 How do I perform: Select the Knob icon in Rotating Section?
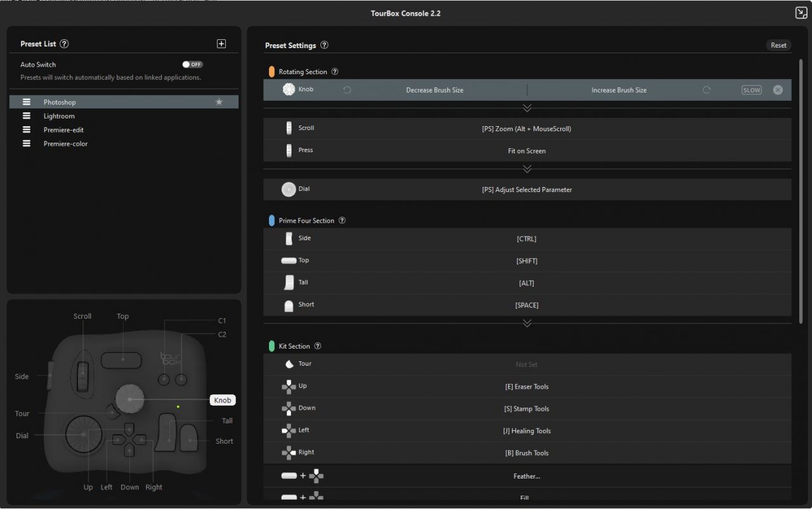pos(289,89)
